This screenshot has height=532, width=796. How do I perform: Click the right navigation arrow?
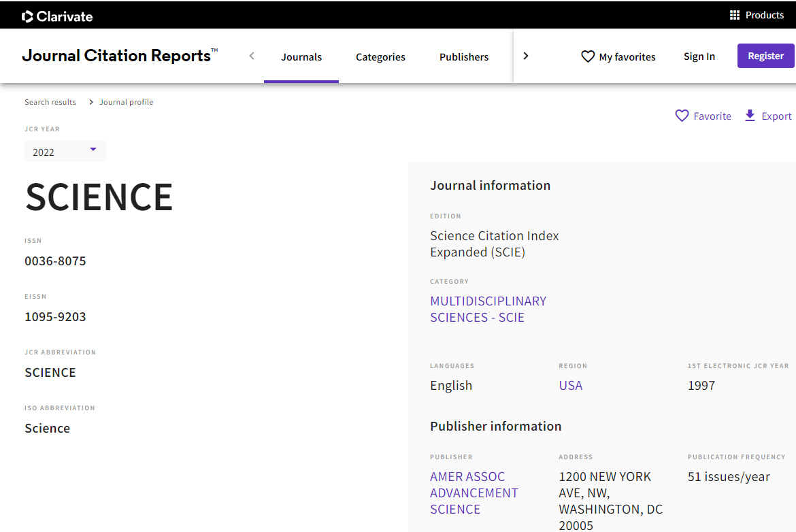point(526,56)
